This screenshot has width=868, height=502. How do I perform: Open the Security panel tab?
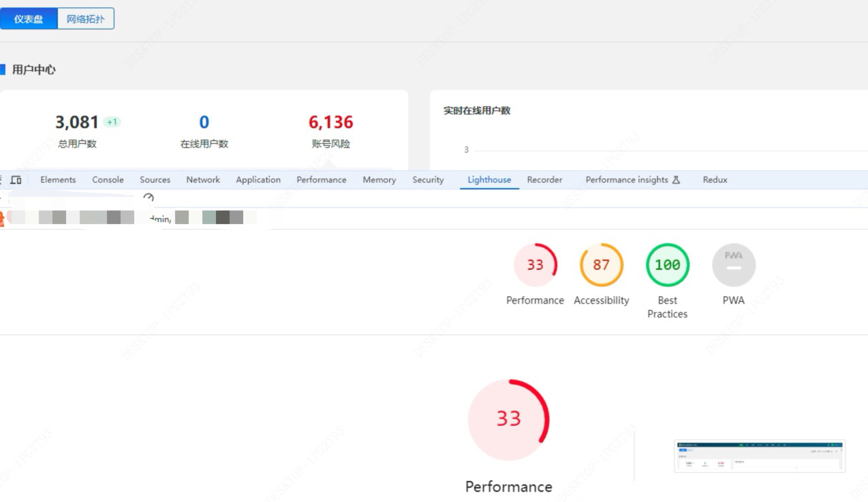428,180
